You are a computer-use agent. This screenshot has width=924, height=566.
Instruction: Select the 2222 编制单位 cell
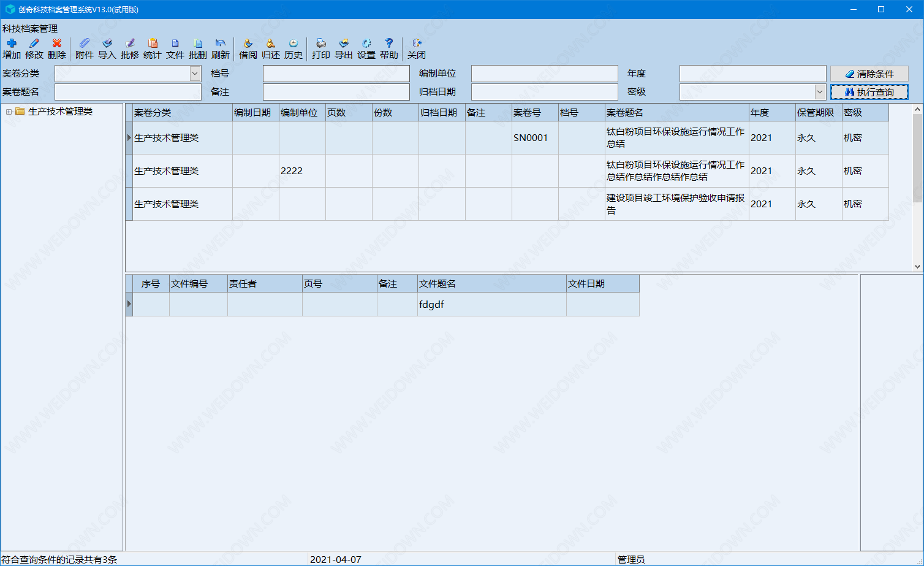tap(303, 171)
